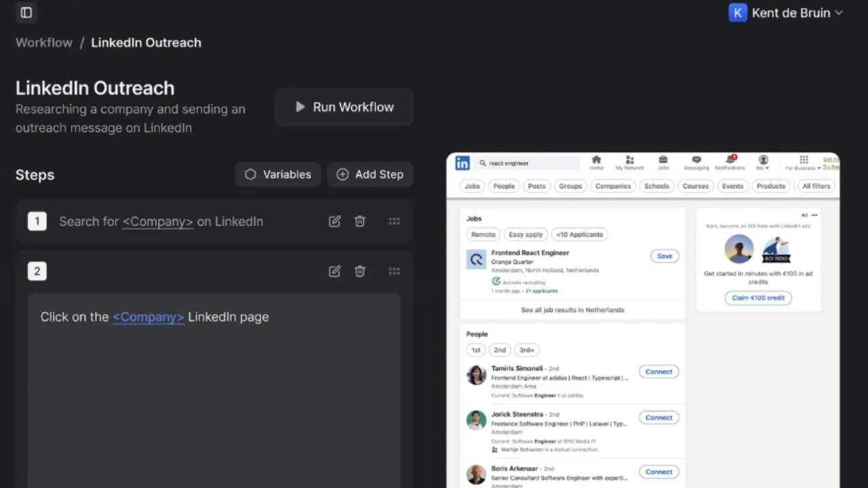
Task: Select the Companies tab in LinkedIn search
Action: (613, 186)
